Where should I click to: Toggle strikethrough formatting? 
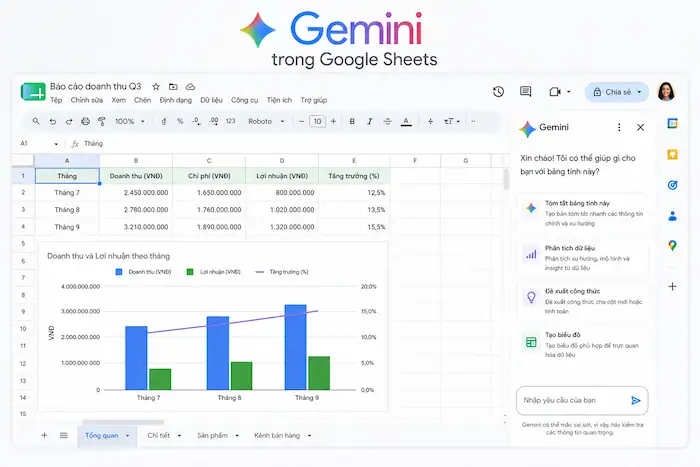pyautogui.click(x=388, y=121)
